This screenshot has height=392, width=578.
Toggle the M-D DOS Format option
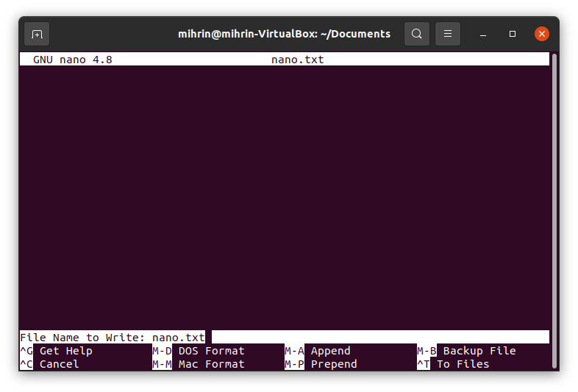[199, 351]
